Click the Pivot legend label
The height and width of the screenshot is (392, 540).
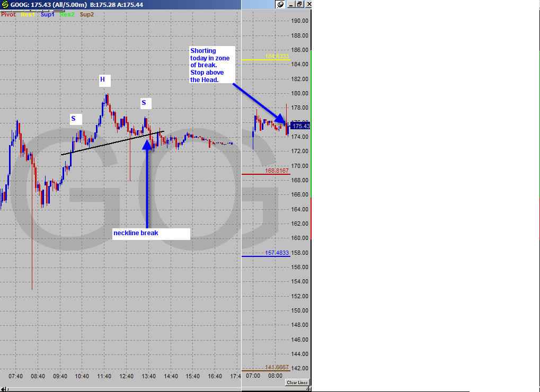[x=8, y=14]
